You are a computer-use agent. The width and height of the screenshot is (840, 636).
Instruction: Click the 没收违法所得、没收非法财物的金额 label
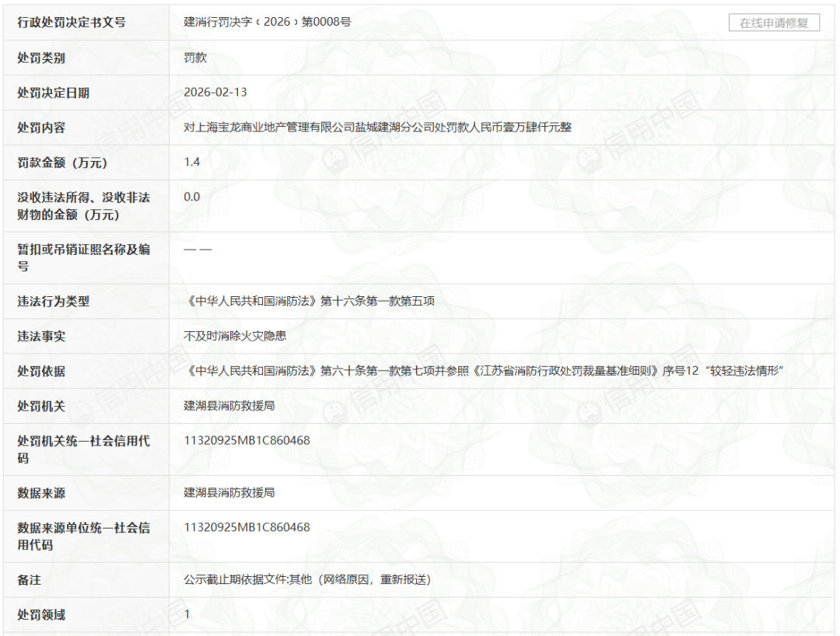(x=83, y=206)
